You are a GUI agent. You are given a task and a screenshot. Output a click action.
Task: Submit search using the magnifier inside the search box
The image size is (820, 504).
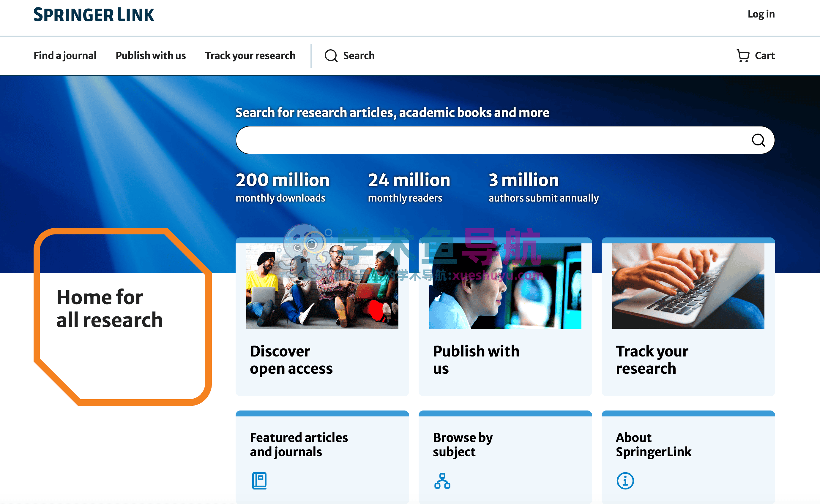click(758, 140)
